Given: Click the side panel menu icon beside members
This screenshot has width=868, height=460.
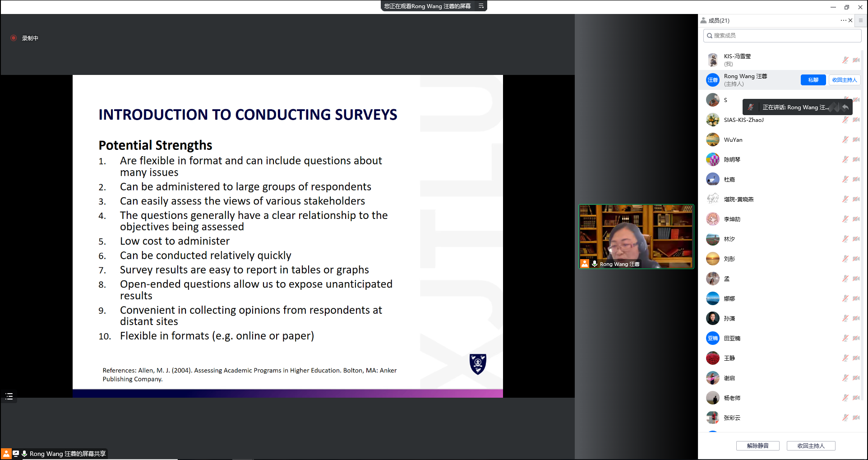Looking at the screenshot, I should 861,20.
